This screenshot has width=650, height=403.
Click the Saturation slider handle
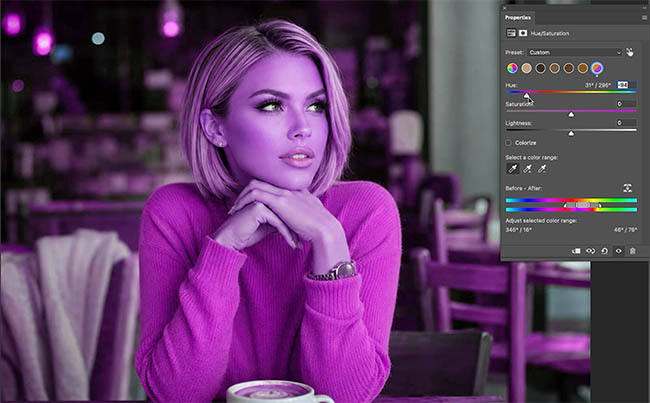click(x=571, y=114)
